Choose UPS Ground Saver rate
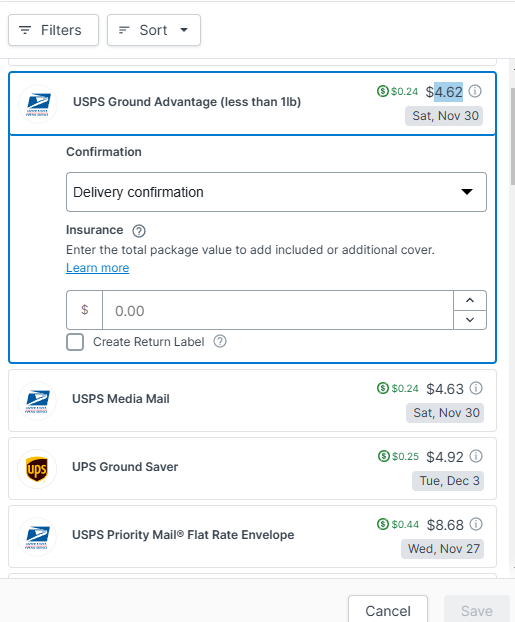 pyautogui.click(x=252, y=468)
